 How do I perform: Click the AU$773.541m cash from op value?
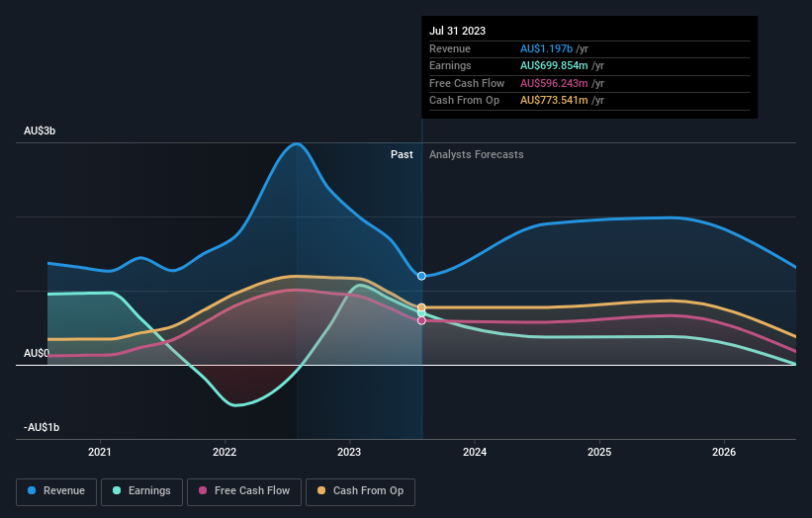(554, 101)
